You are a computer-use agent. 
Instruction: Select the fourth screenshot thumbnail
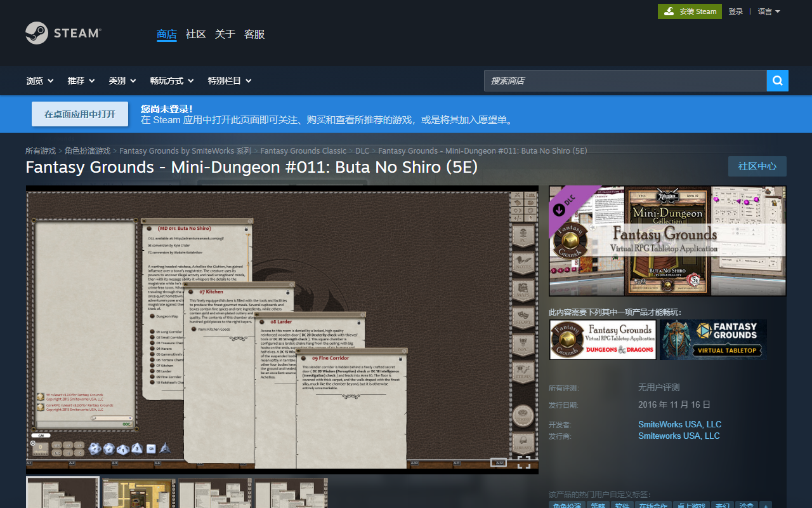click(292, 493)
